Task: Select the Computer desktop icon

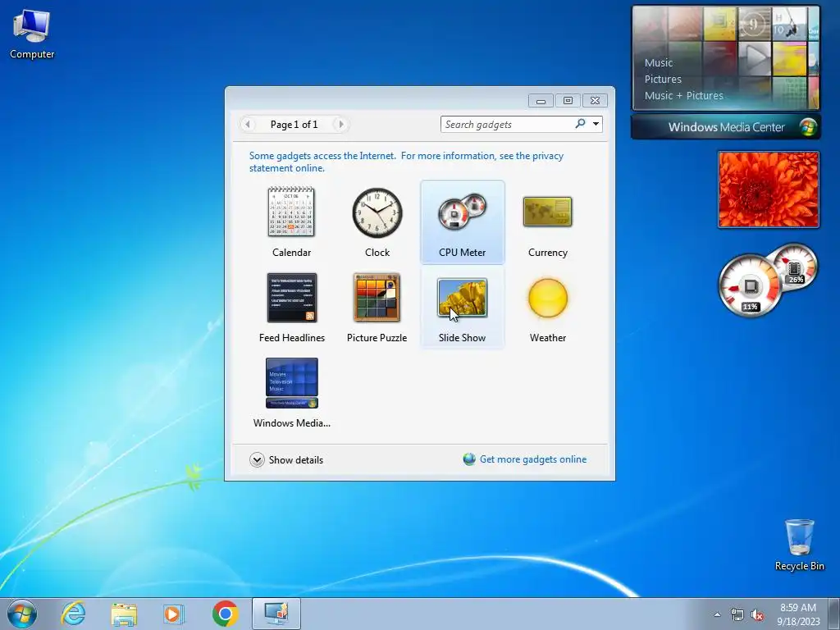Action: click(32, 33)
